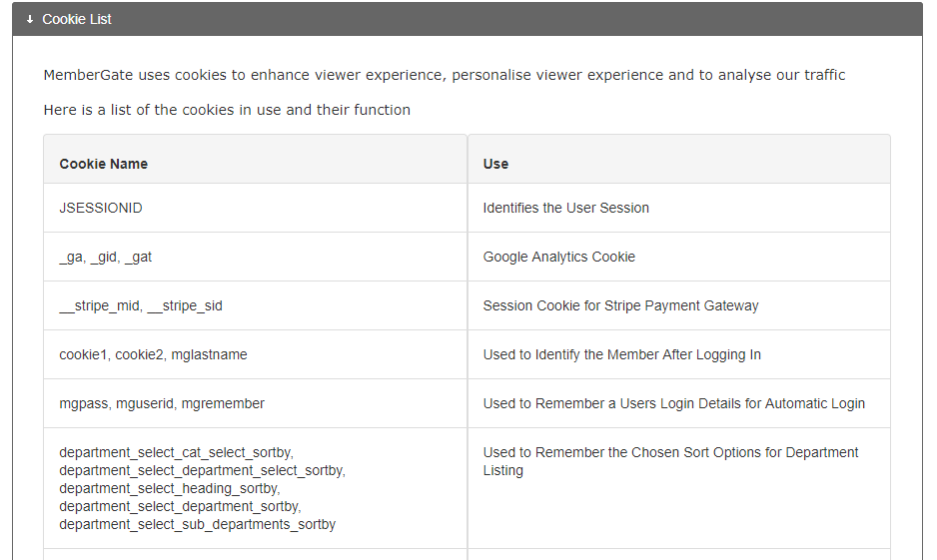This screenshot has height=560, width=937.
Task: Click the Stripe Payment Gateway description
Action: pyautogui.click(x=620, y=305)
